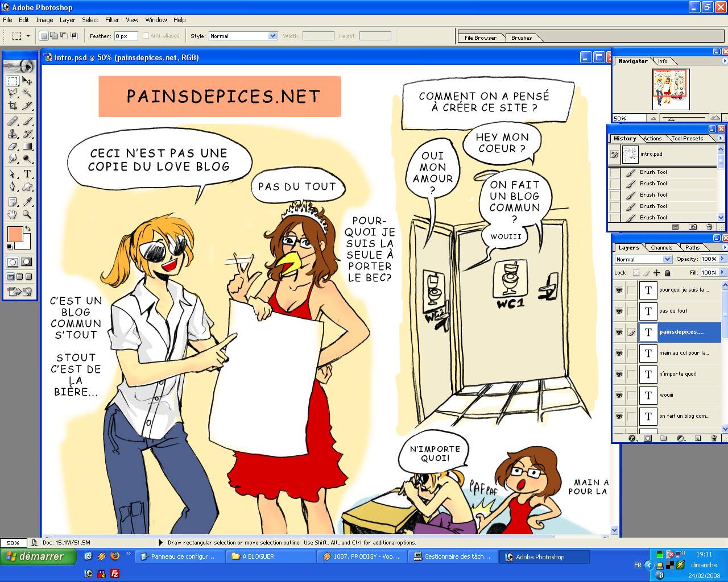The height and width of the screenshot is (582, 728).
Task: Open 'A BLOGUER' taskbar window
Action: coord(271,556)
